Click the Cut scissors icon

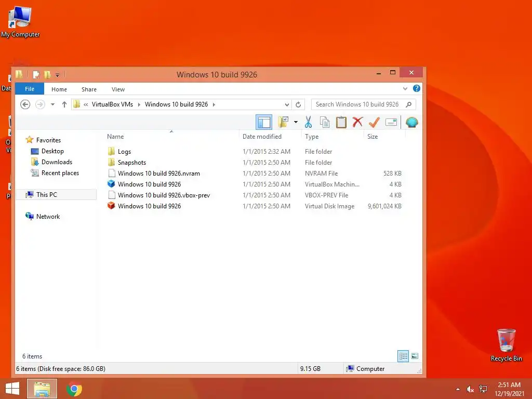point(308,122)
